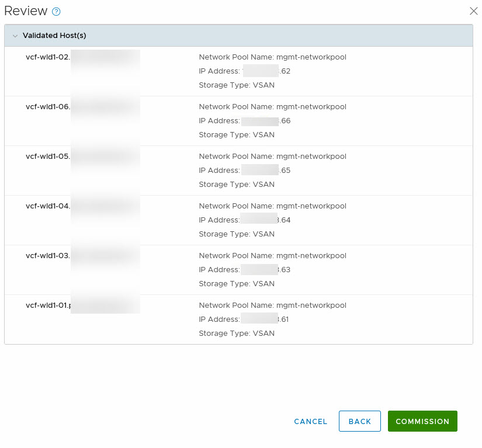Screen dimensions: 482x448
Task: Click the Review dialog title text
Action: pos(26,11)
